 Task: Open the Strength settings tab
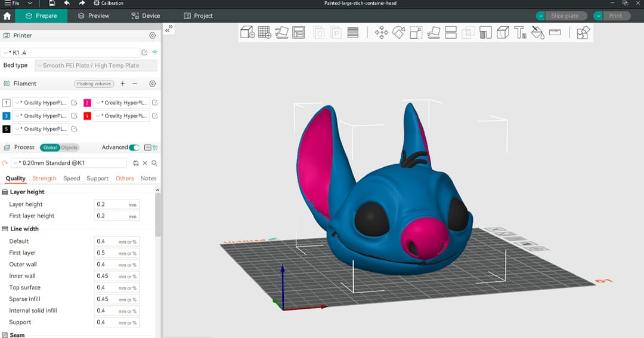tap(44, 179)
